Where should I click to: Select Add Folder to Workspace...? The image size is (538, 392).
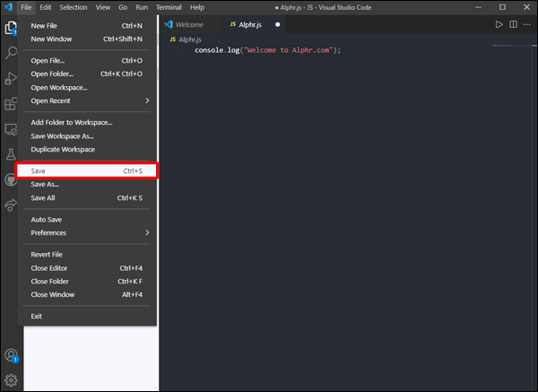pyautogui.click(x=87, y=123)
